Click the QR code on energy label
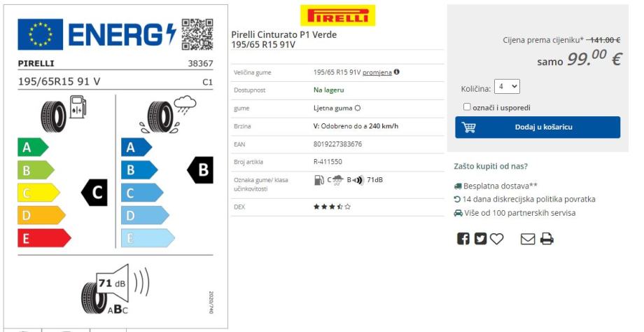Image resolution: width=644 pixels, height=332 pixels. (197, 34)
